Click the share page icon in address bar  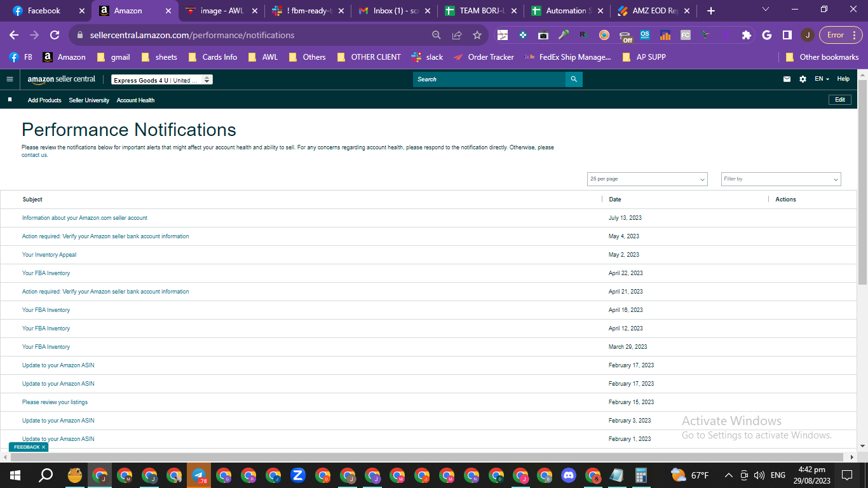point(457,35)
